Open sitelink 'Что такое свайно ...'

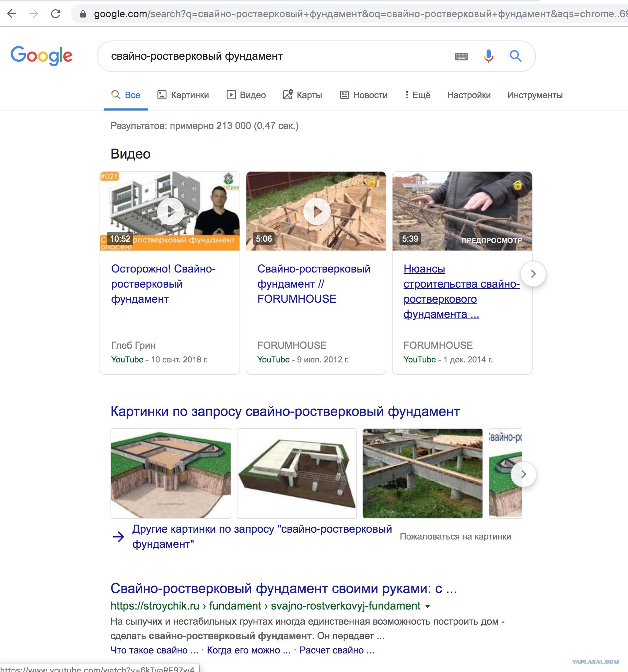[154, 650]
